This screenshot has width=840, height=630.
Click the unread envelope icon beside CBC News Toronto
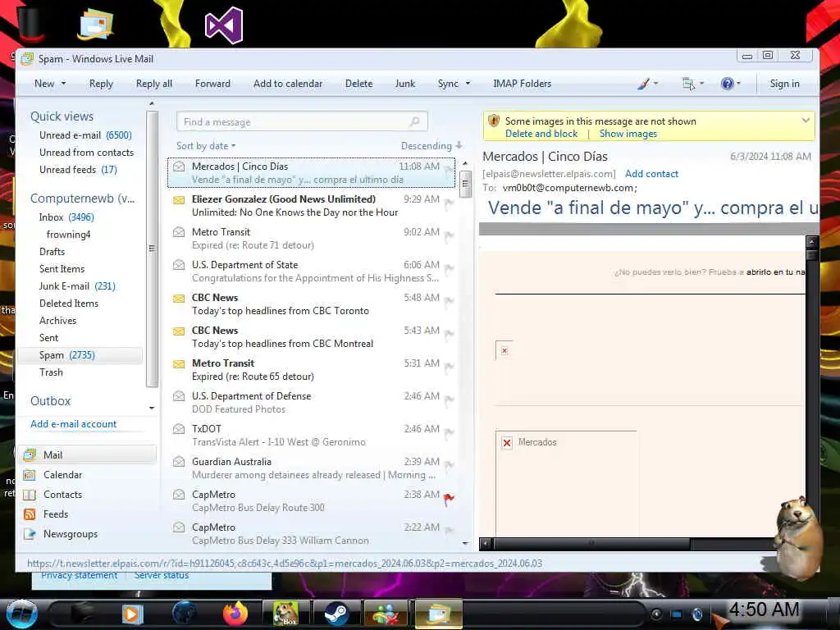coord(179,299)
